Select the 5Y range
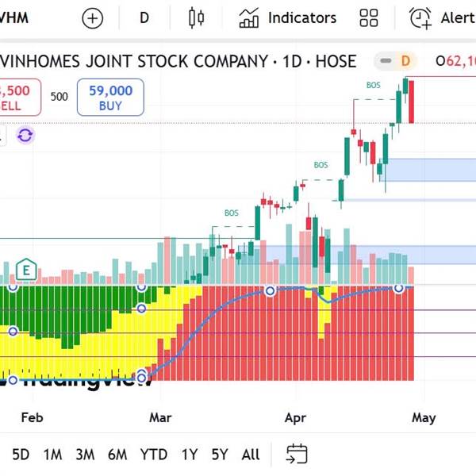This screenshot has height=476, width=476. 220,455
